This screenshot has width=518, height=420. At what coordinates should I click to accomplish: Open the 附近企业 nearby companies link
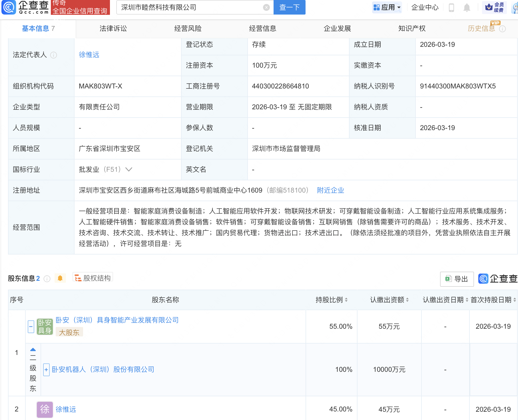point(330,190)
